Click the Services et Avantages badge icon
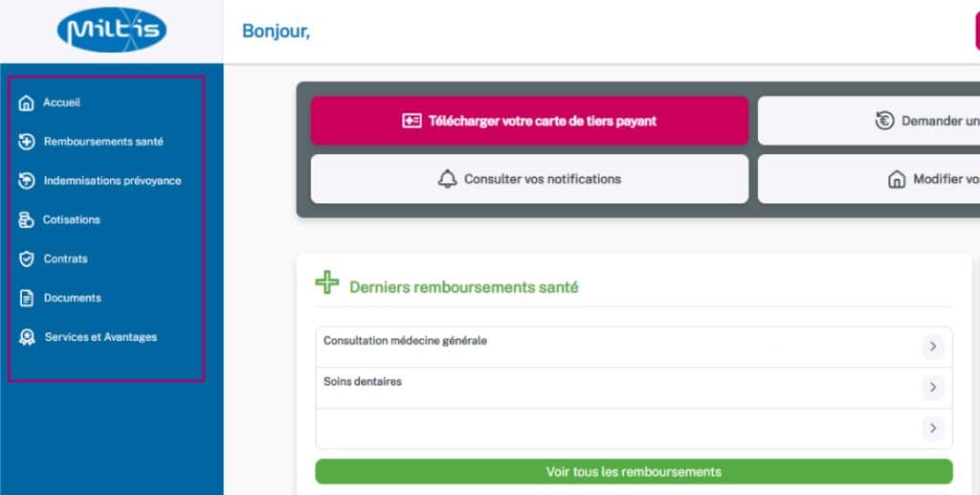This screenshot has height=495, width=980. pyautogui.click(x=27, y=338)
